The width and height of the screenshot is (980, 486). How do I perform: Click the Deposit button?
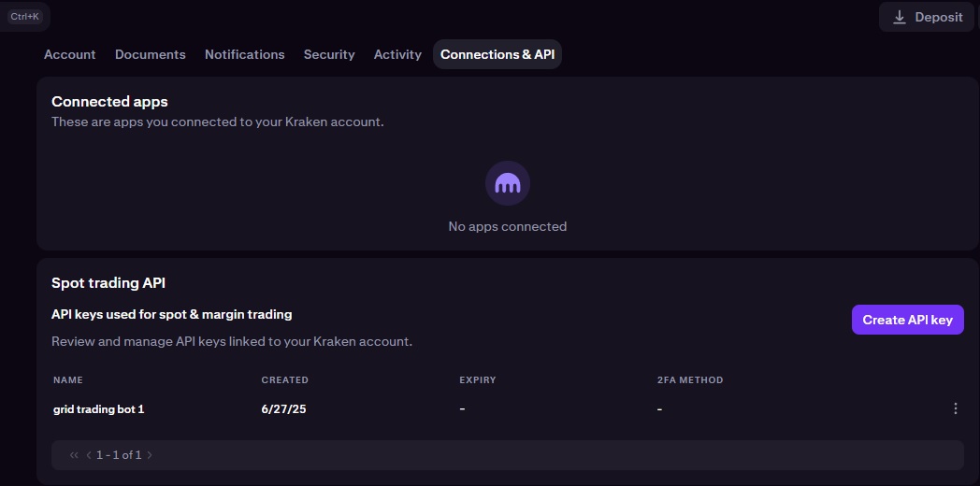pyautogui.click(x=927, y=17)
